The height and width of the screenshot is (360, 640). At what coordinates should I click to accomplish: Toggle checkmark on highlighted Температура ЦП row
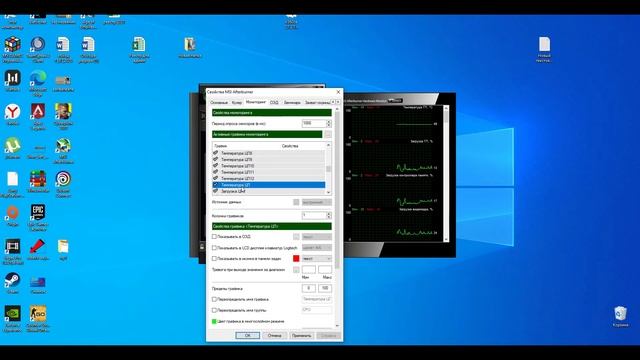[x=216, y=185]
